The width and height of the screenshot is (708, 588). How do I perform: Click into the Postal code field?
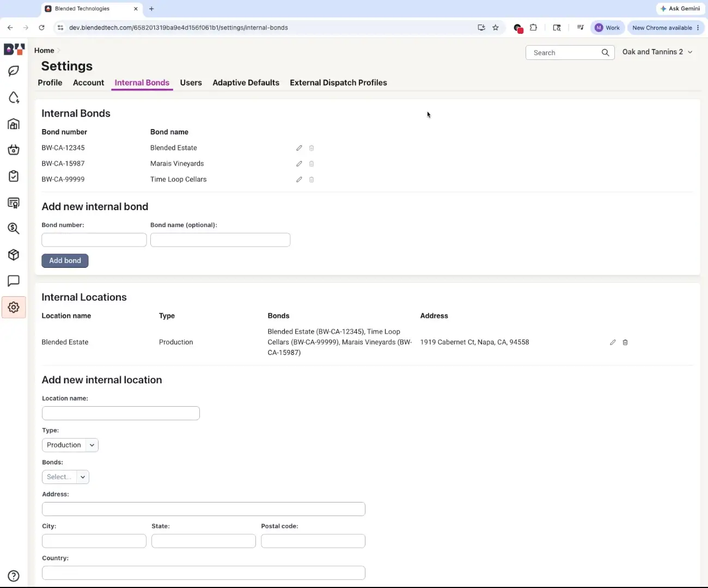313,541
